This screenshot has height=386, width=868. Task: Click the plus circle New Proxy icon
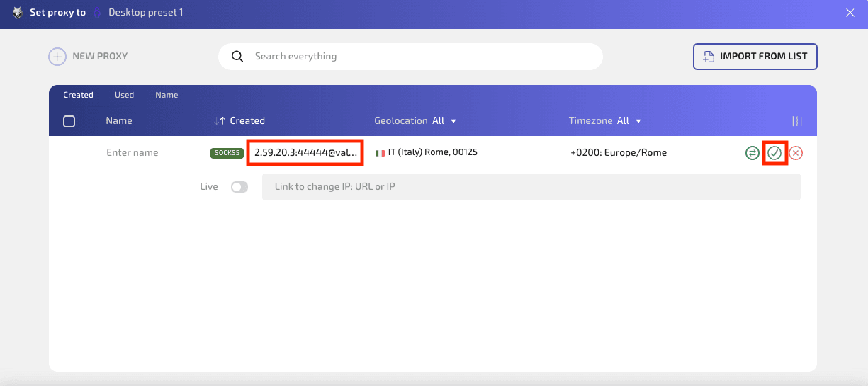57,57
